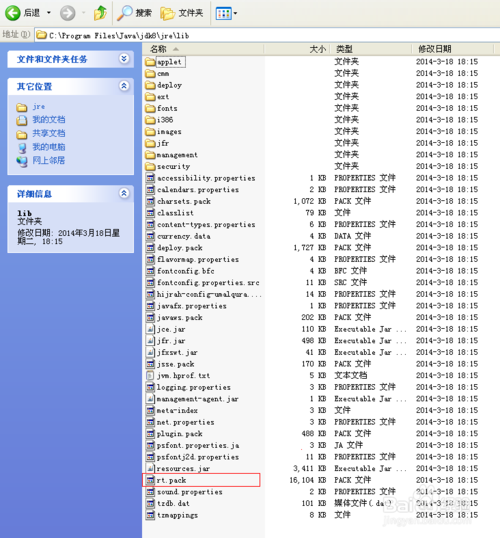Select the hijrah-config-umalqura file name
500x538 pixels.
click(209, 294)
